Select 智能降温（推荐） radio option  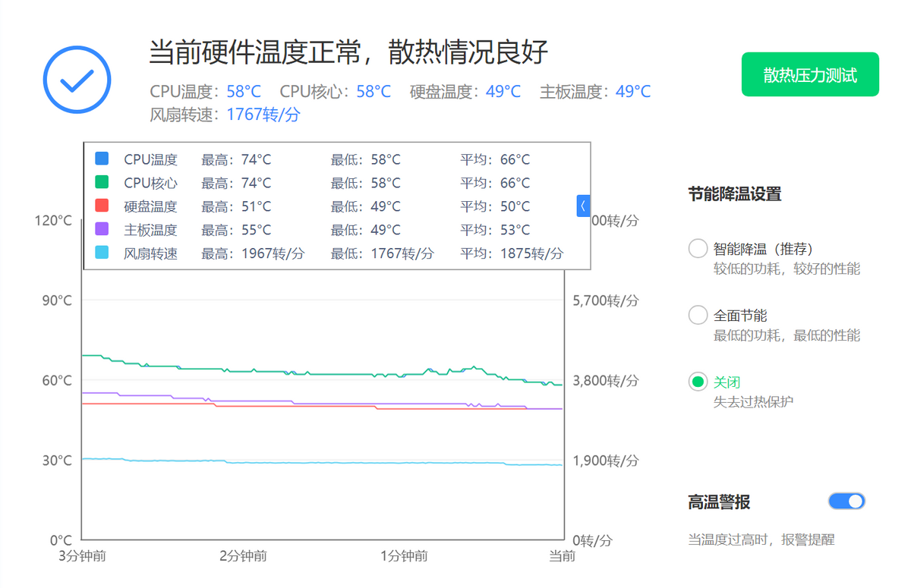tap(698, 249)
